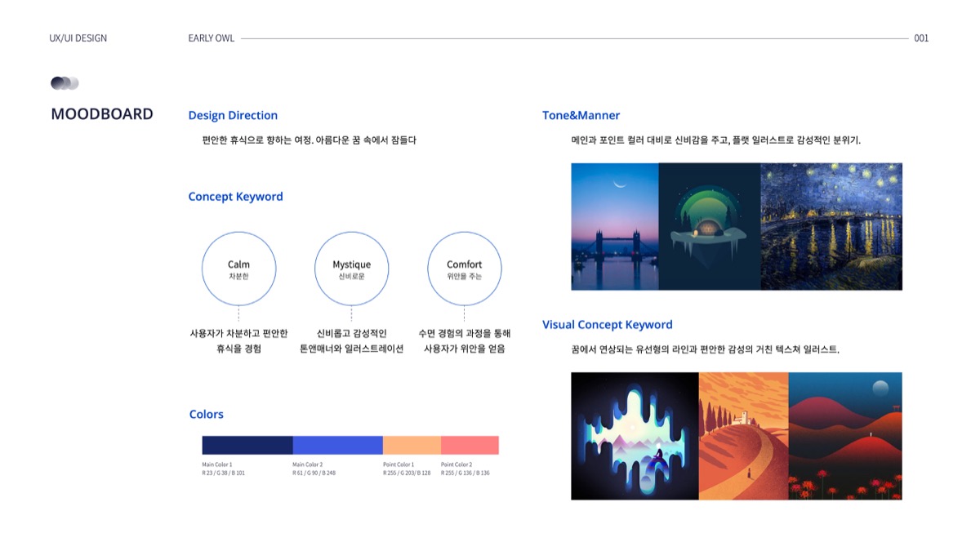Click the description text under Comfort circle
Image resolution: width=980 pixels, height=551 pixels.
coord(465,341)
